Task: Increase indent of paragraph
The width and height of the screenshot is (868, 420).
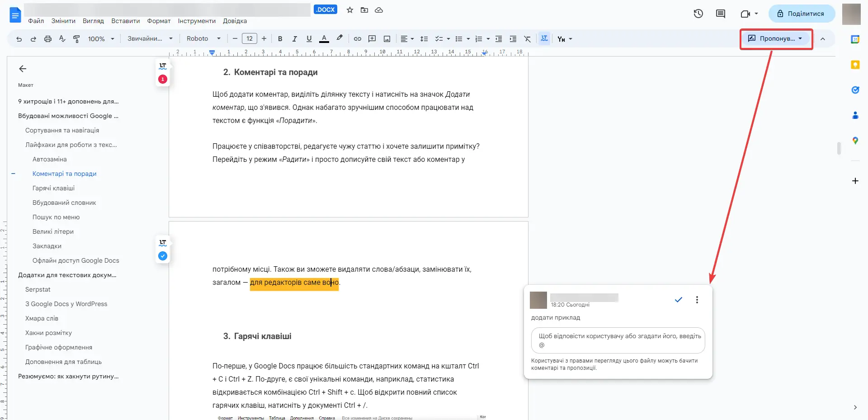Action: point(513,39)
